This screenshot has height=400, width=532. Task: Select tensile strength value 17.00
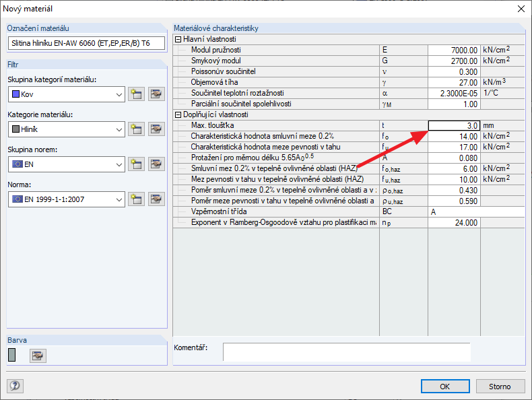click(x=454, y=147)
